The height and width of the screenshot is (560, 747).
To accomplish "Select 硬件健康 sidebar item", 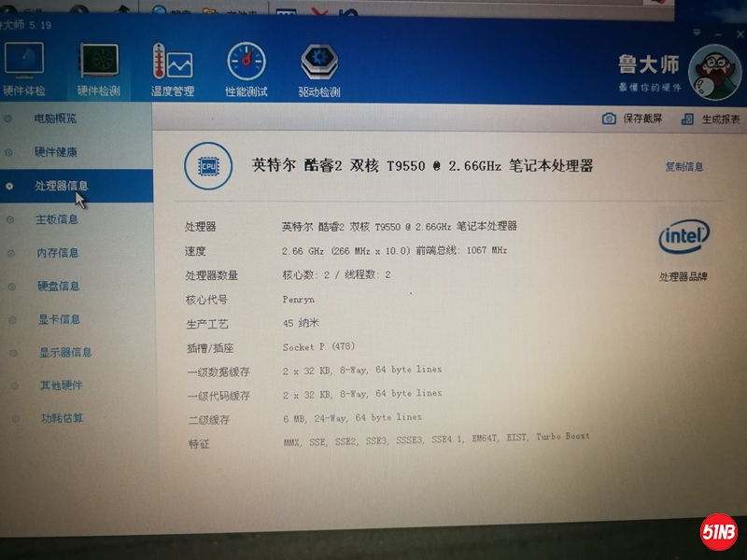I will tap(56, 152).
